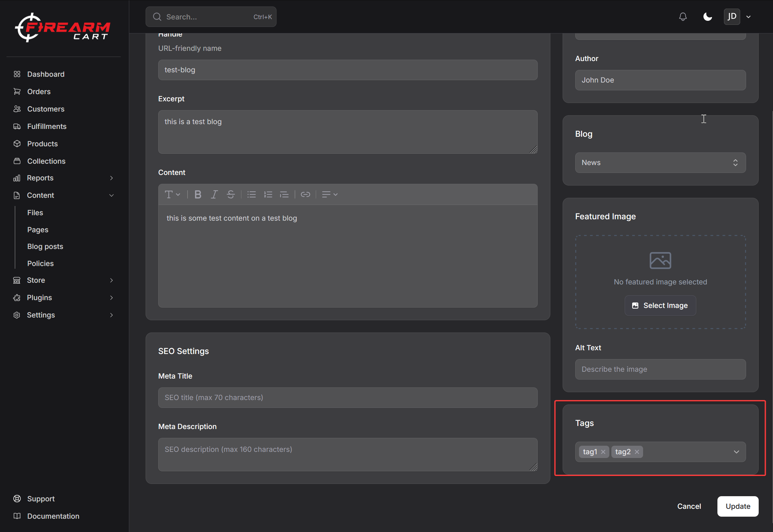Apply indented list formatting
Viewport: 773px width, 532px height.
click(284, 194)
